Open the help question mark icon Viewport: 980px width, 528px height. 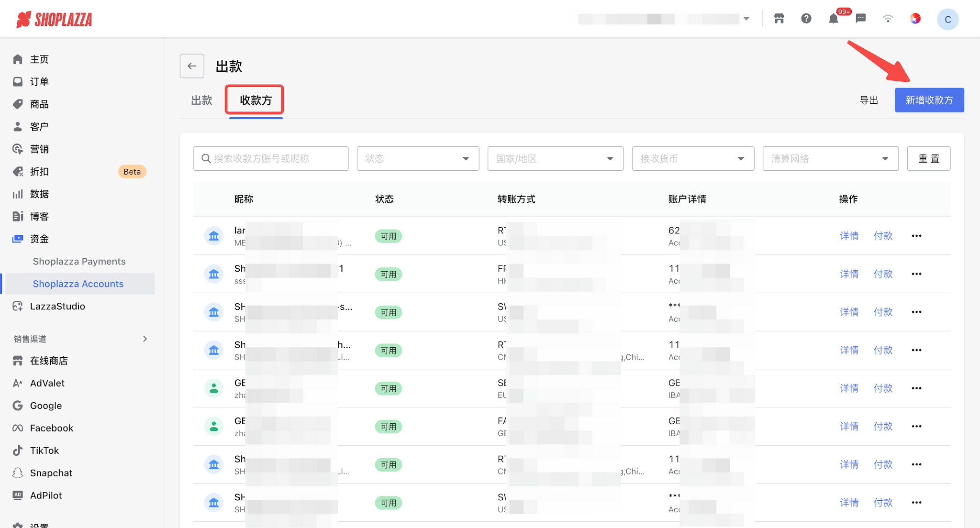806,19
